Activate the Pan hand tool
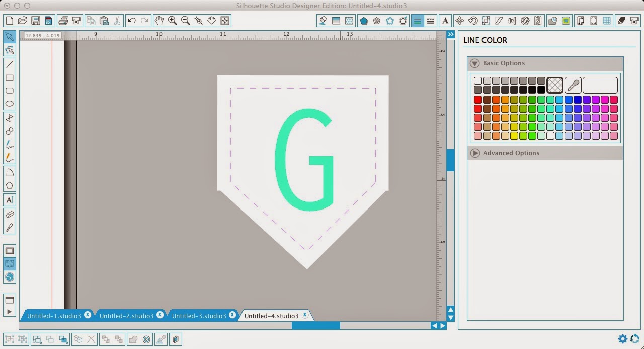644x349 pixels. [159, 21]
